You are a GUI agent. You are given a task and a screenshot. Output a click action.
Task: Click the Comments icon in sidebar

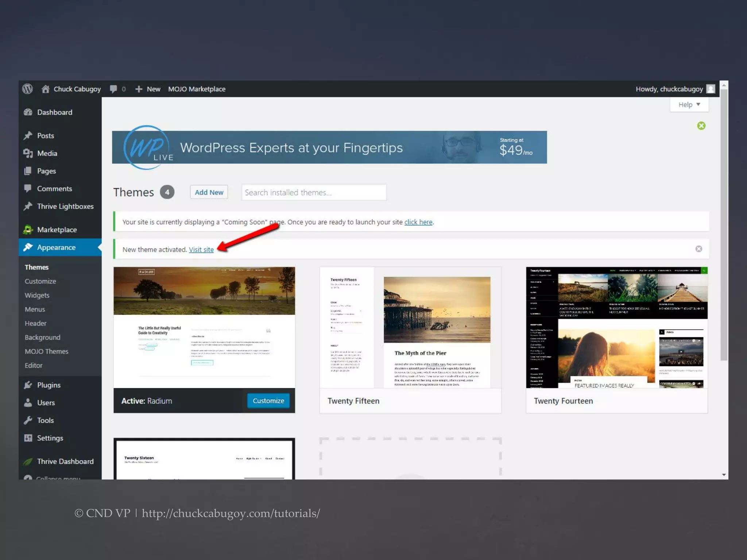(x=28, y=188)
